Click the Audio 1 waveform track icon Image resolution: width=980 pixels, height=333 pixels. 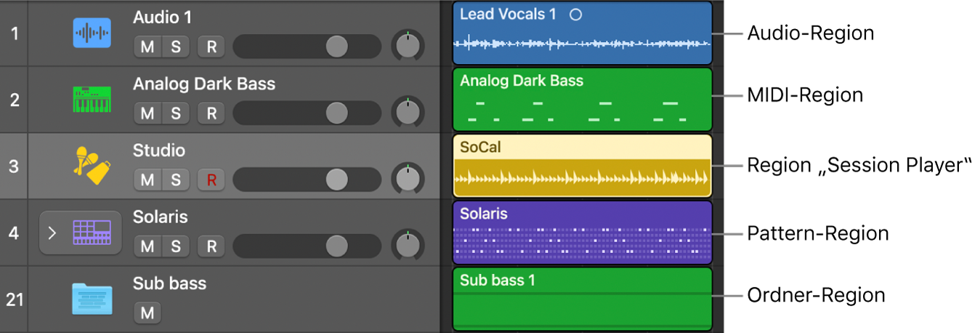(92, 33)
